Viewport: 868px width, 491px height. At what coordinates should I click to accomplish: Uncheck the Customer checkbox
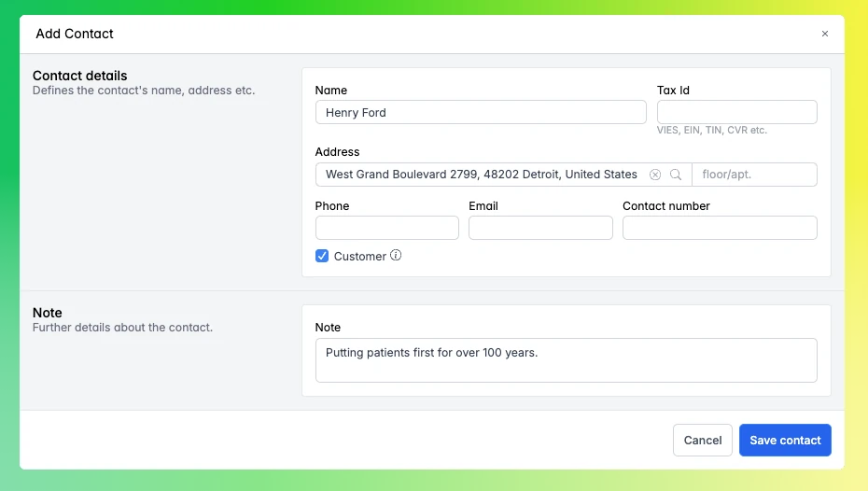click(x=322, y=256)
